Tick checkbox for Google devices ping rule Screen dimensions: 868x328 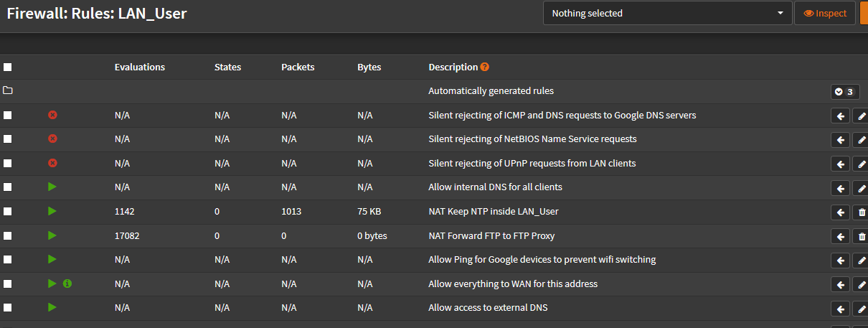(x=8, y=260)
